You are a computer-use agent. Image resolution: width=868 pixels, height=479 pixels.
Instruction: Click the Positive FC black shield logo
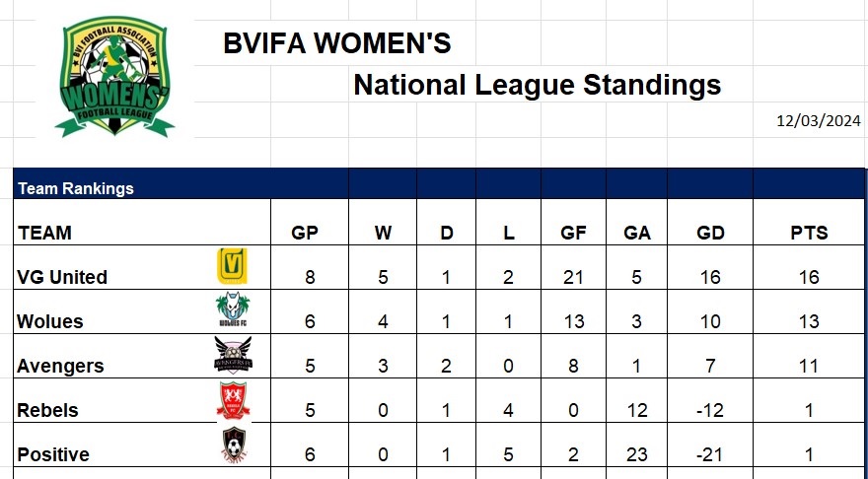pos(234,444)
